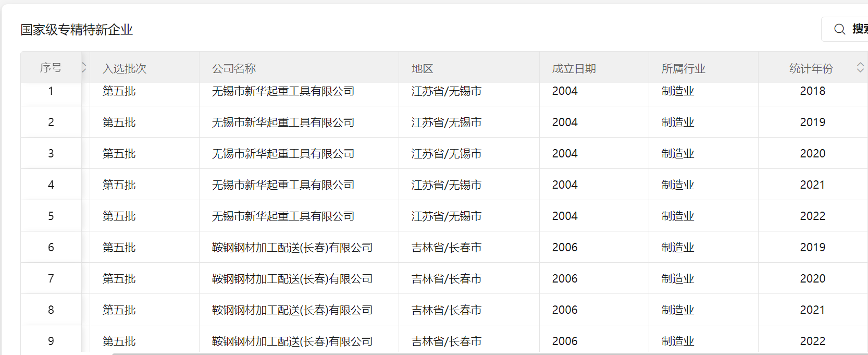This screenshot has height=355, width=868.
Task: Click 制造业 in row 3
Action: tap(678, 153)
